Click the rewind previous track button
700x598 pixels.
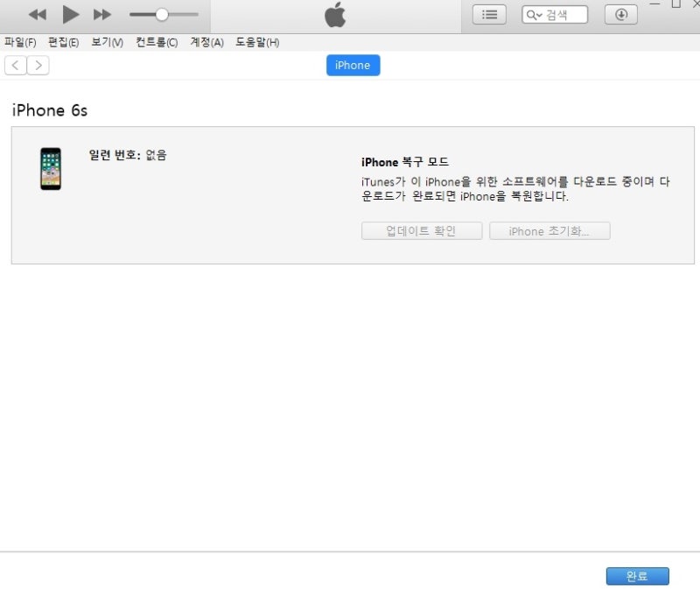coord(38,15)
